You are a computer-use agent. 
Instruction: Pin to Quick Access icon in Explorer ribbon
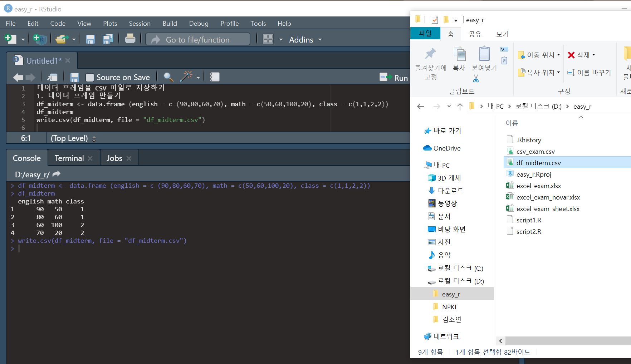[x=430, y=54]
